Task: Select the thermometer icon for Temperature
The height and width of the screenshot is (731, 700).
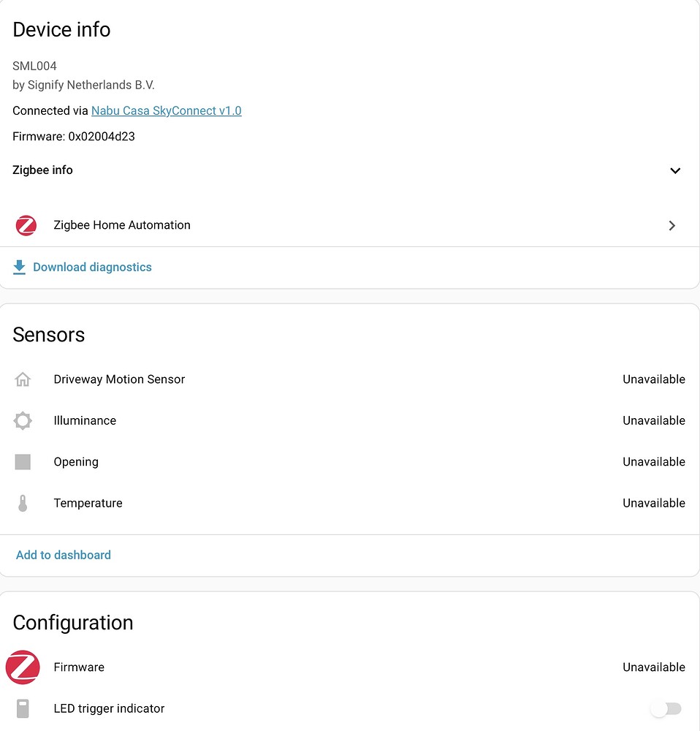Action: pos(23,503)
